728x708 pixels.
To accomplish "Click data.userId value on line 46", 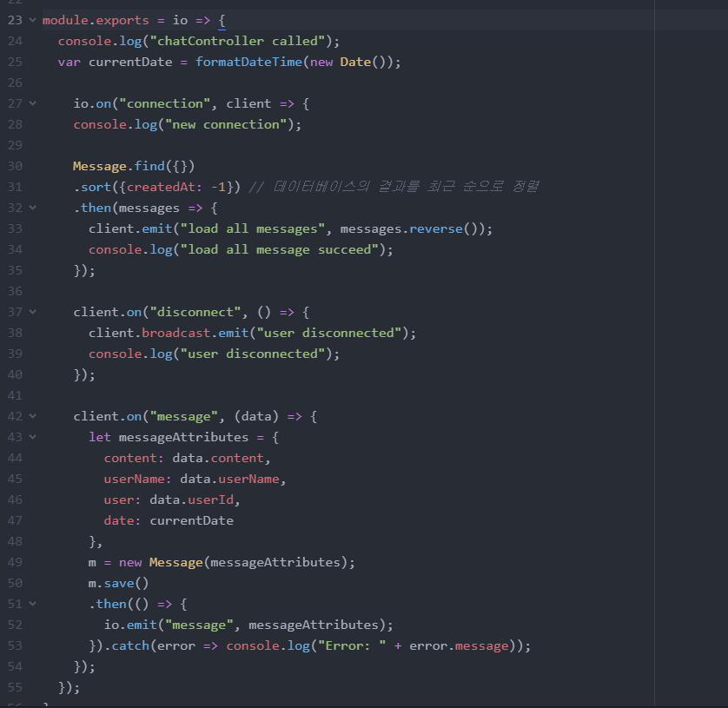I will point(192,500).
